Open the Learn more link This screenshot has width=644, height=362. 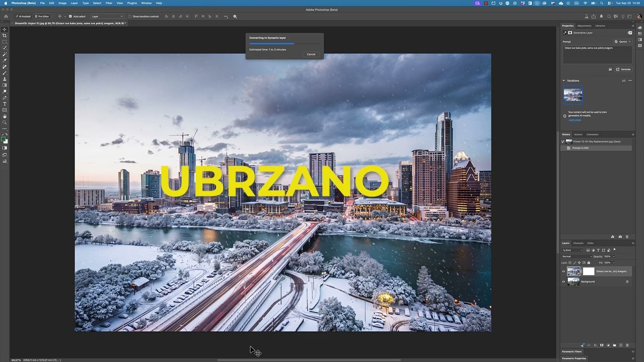574,120
